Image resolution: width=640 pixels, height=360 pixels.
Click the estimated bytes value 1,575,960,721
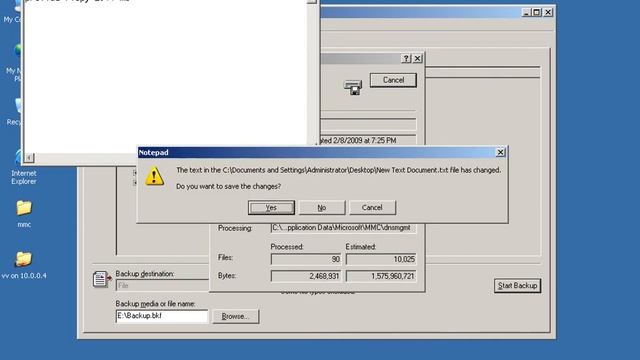pos(381,276)
